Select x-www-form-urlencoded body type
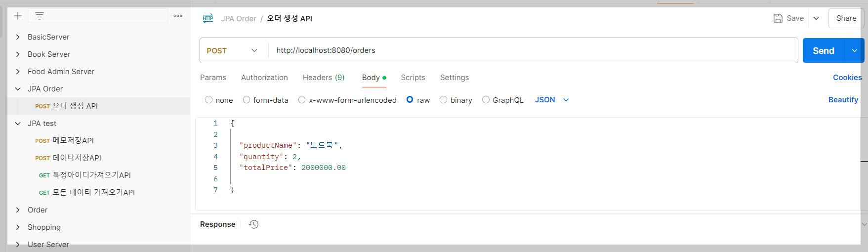 [x=302, y=100]
